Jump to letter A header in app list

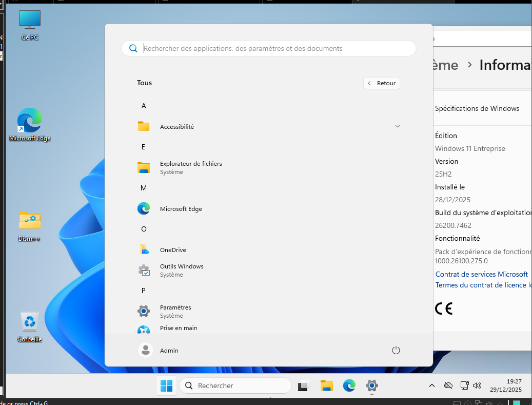pos(144,106)
